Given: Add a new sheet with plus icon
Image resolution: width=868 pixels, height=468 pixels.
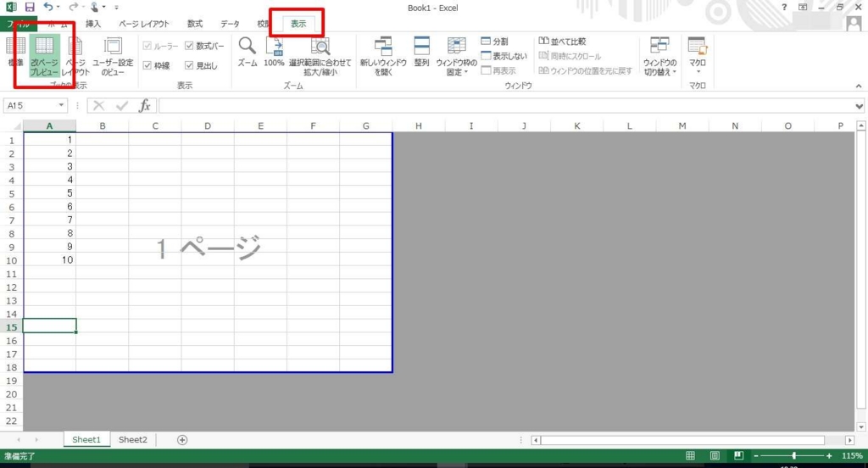Looking at the screenshot, I should [x=182, y=440].
